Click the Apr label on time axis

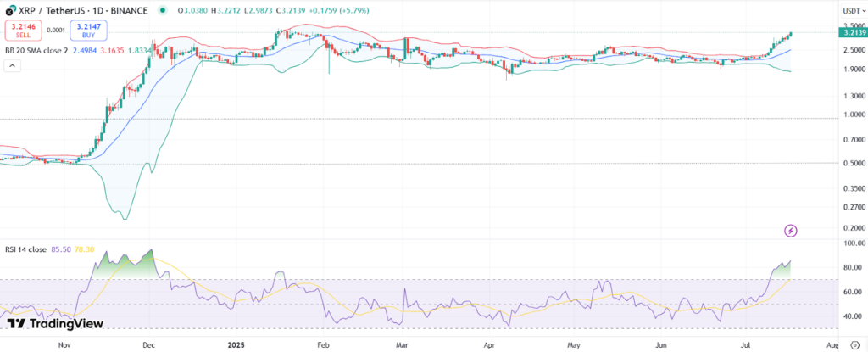pos(489,344)
